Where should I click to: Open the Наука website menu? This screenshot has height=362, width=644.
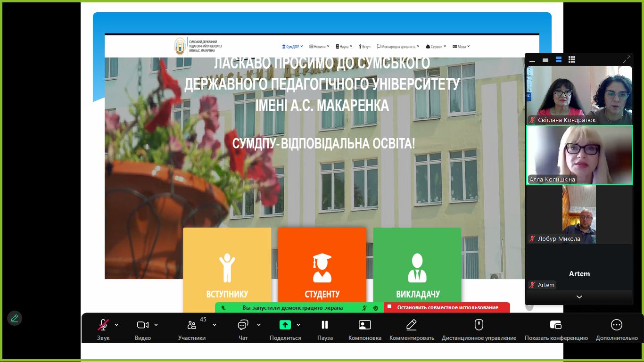coord(344,47)
